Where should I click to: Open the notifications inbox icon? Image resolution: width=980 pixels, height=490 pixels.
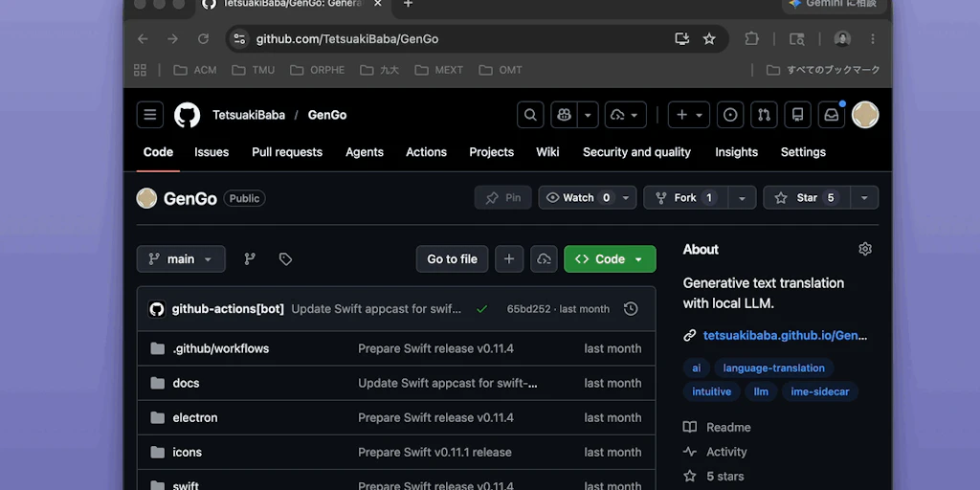pyautogui.click(x=832, y=115)
